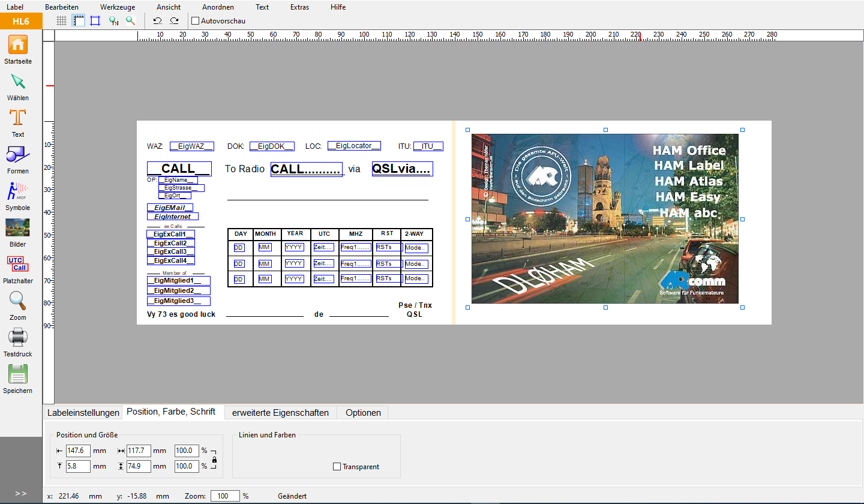
Task: Open the Bearbeiten menu
Action: 62,7
